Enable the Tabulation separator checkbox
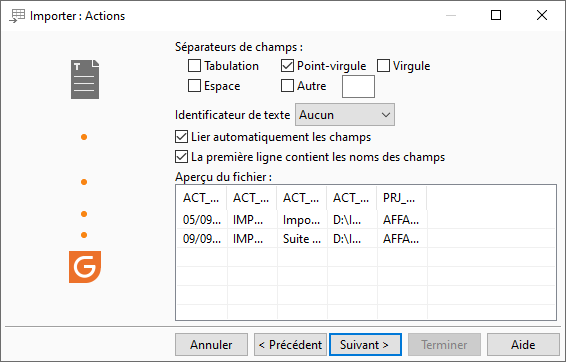 coord(194,66)
